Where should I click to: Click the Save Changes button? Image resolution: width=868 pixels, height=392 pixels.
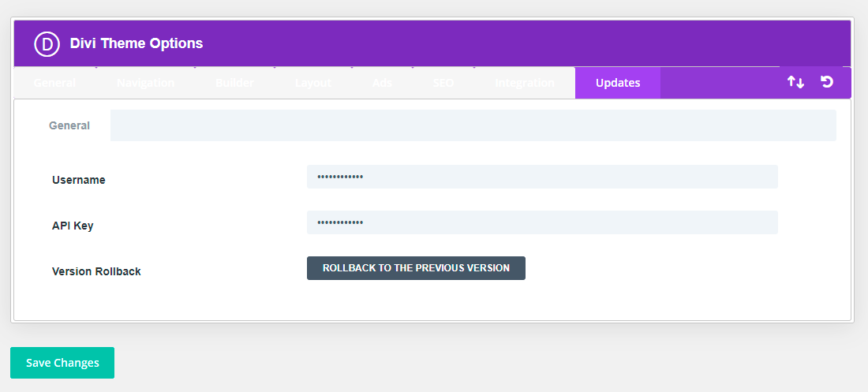click(62, 363)
